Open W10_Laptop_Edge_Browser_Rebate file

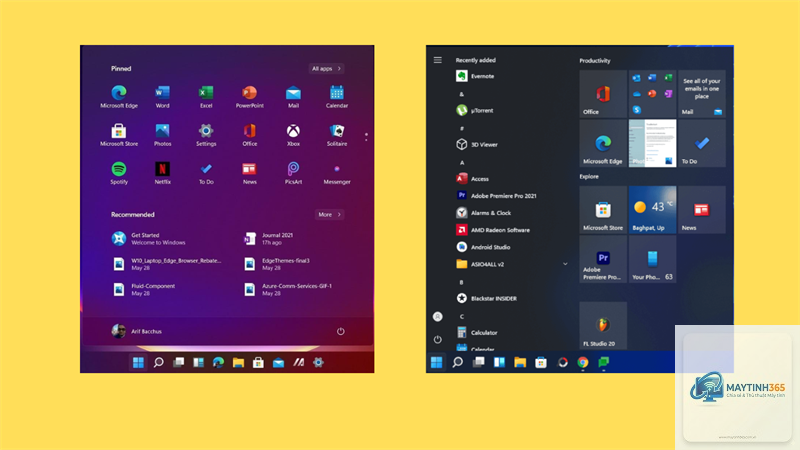(x=167, y=264)
